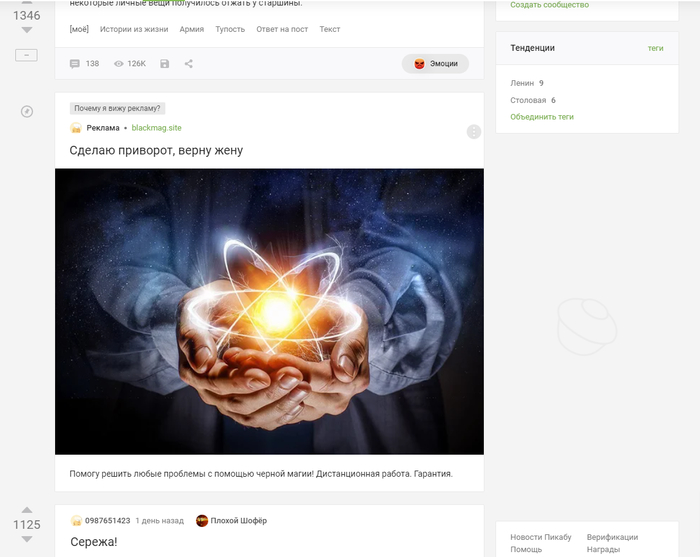Image resolution: width=700 pixels, height=557 pixels.
Task: Select the Истории из жизни tag
Action: click(x=134, y=29)
